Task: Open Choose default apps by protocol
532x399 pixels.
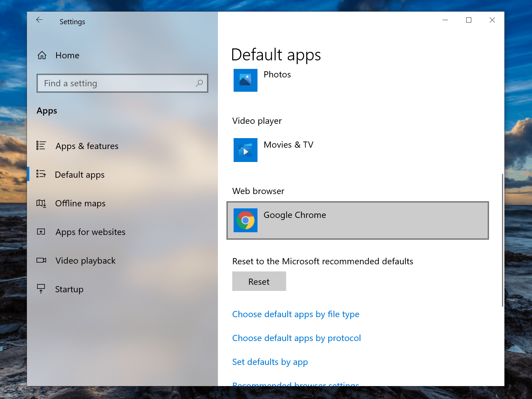Action: click(296, 338)
